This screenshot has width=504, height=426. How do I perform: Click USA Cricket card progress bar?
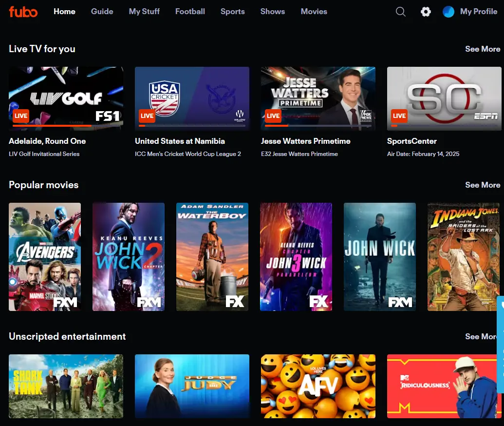[192, 125]
